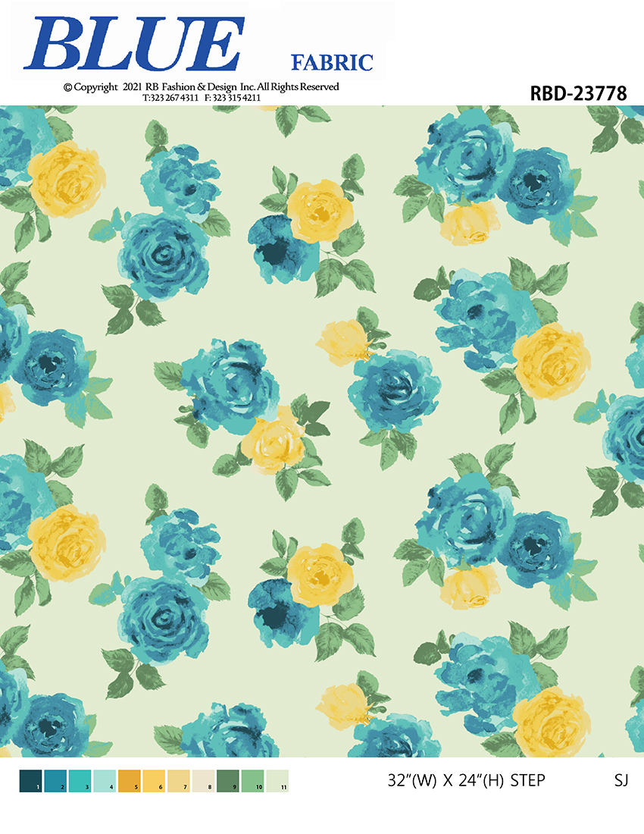Click the large BLUE logo text
The width and height of the screenshot is (644, 834).
coord(134,44)
